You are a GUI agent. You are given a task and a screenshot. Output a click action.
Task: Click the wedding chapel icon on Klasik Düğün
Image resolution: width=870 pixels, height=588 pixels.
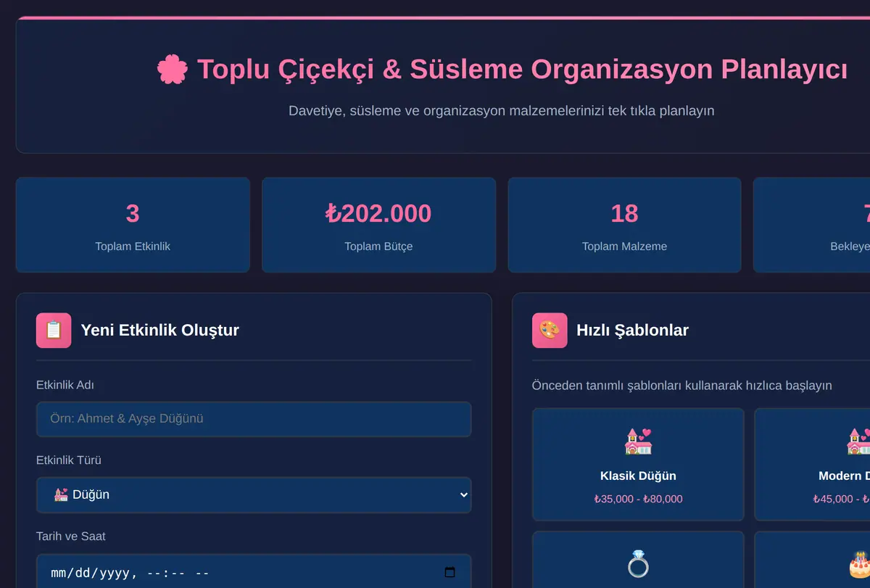[638, 441]
